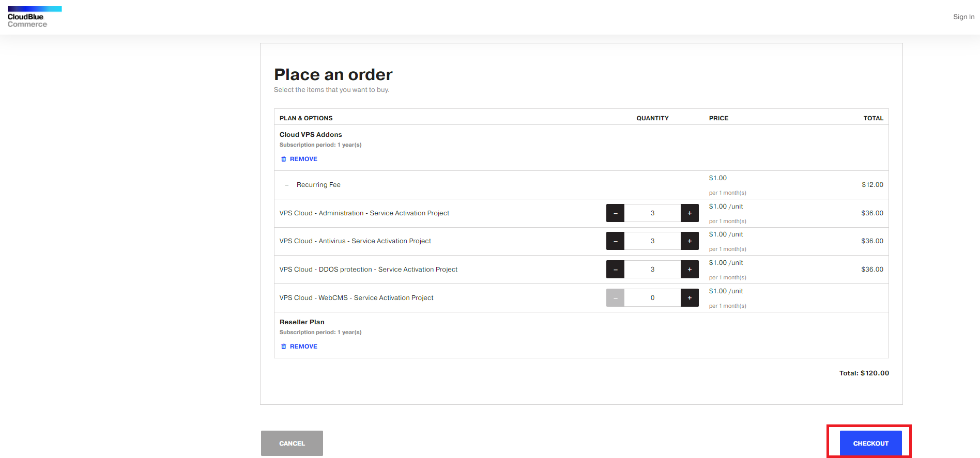Click the Place an order heading
This screenshot has width=980, height=458.
pos(333,75)
